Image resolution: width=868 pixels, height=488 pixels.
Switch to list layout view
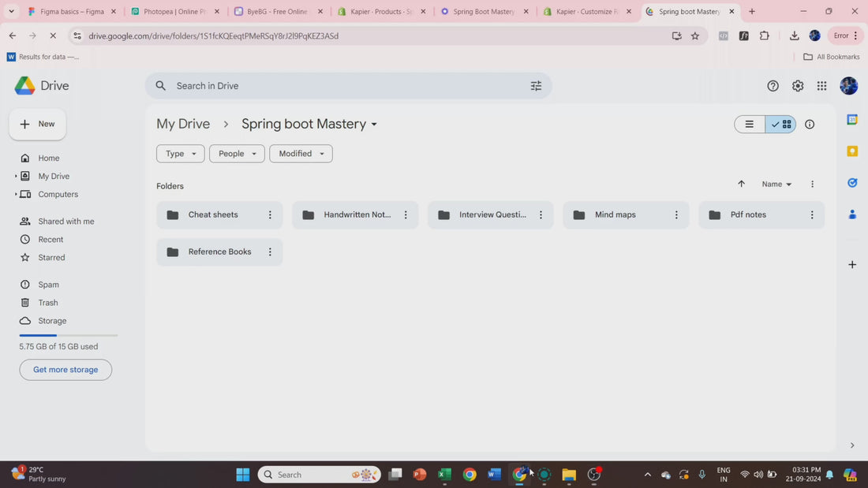click(x=750, y=125)
